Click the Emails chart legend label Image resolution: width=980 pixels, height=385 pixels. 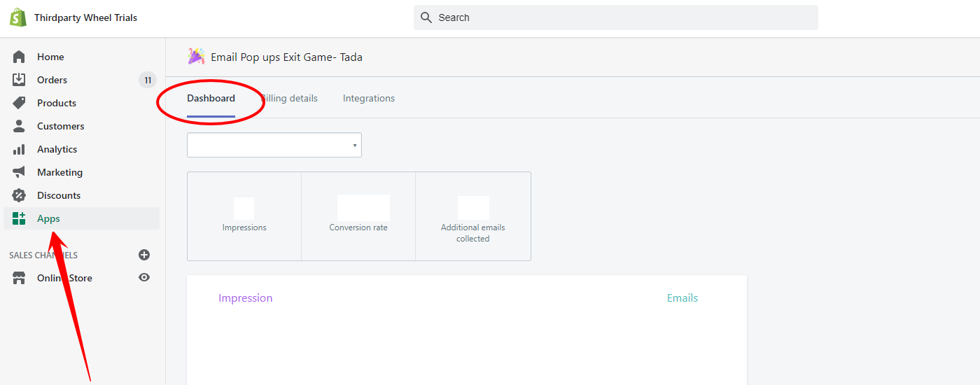point(682,298)
